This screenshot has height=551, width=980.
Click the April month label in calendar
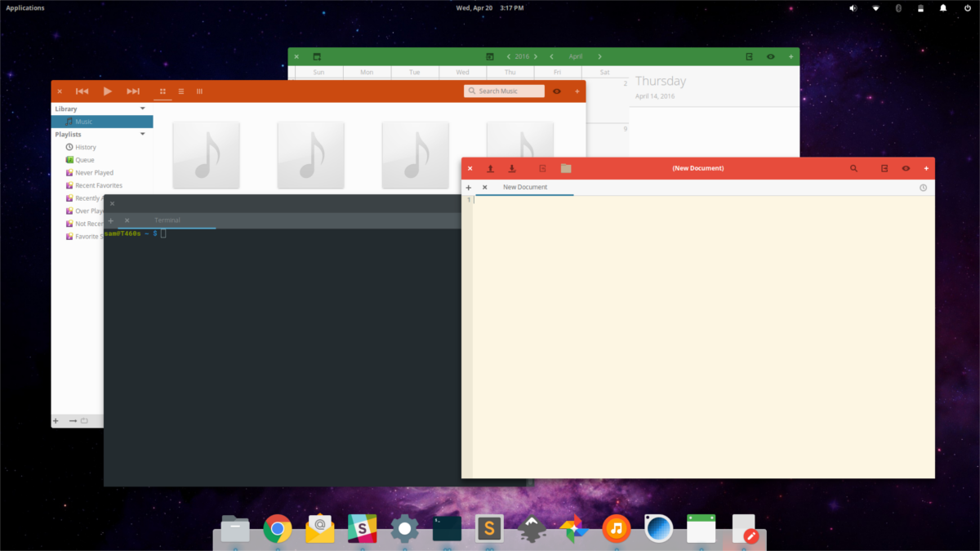(x=576, y=56)
